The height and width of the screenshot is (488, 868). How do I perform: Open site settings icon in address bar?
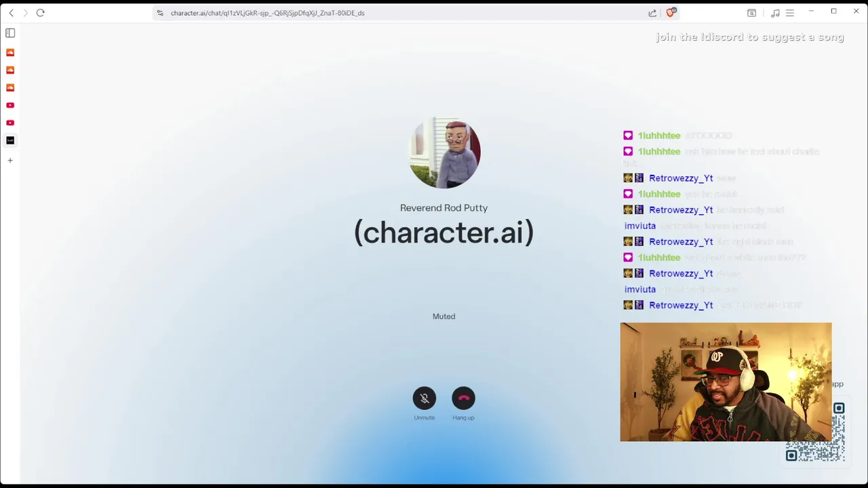pos(160,13)
